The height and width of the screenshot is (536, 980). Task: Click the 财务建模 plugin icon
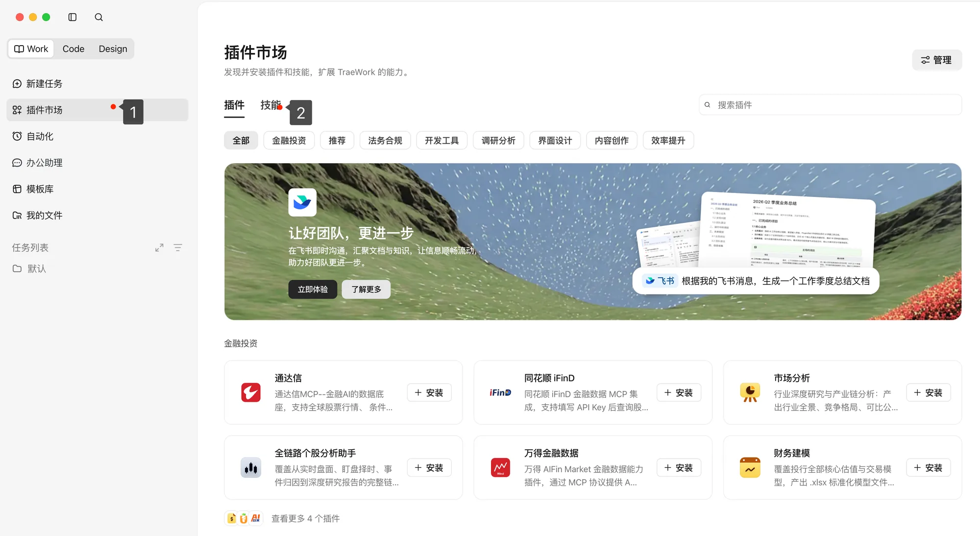pyautogui.click(x=750, y=467)
